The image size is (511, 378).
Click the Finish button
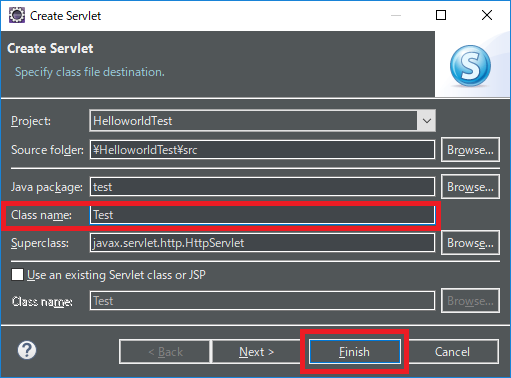click(x=355, y=352)
